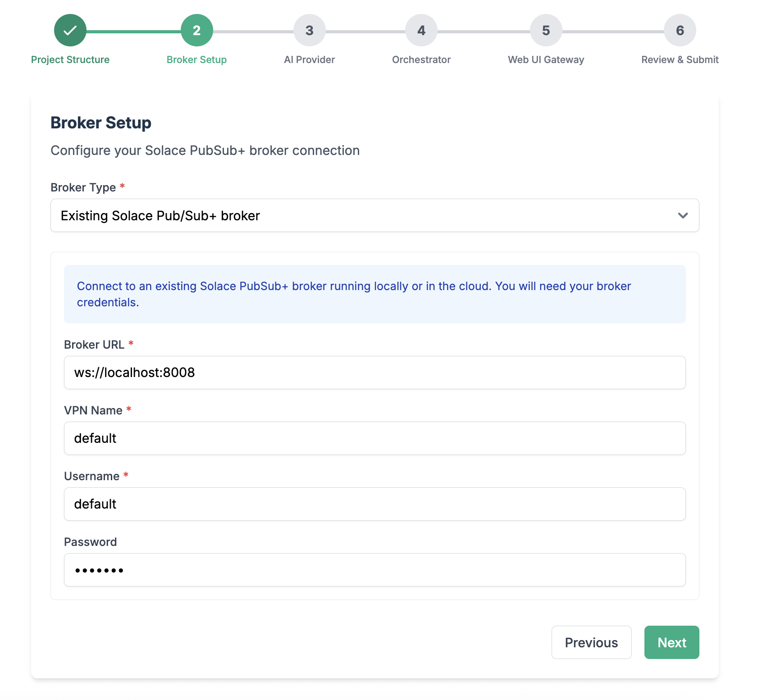Click the Web UI Gateway step label
Viewport: 767px width, 700px height.
point(546,60)
